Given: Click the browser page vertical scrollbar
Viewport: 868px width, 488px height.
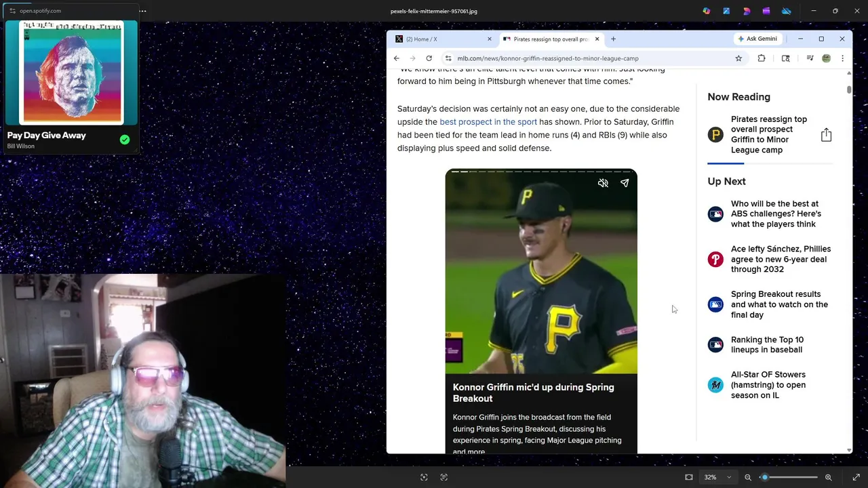Looking at the screenshot, I should pos(849,90).
